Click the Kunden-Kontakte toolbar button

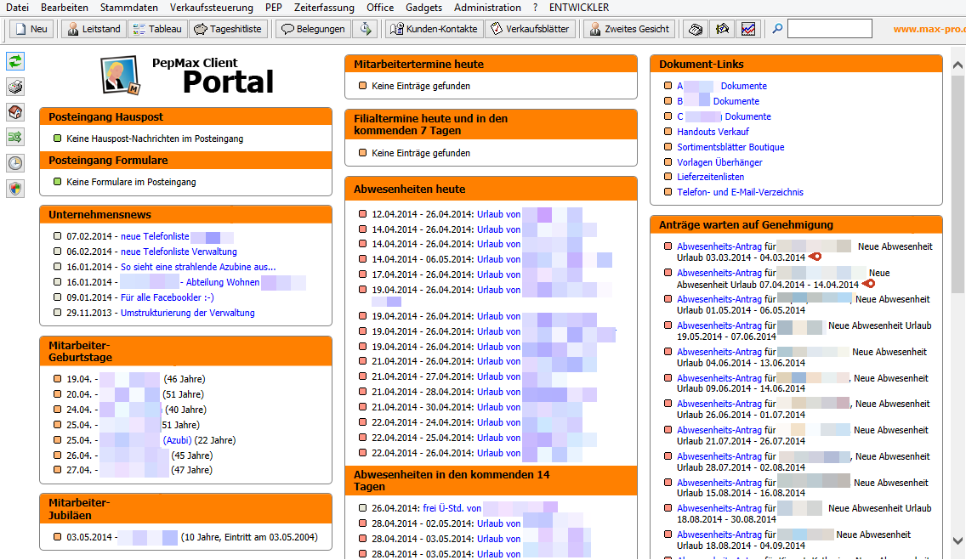point(433,29)
